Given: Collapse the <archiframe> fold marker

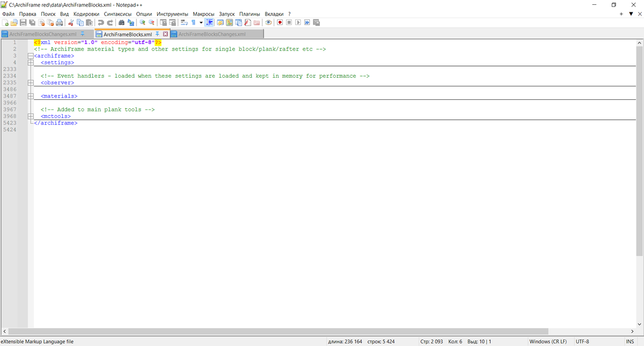Looking at the screenshot, I should pyautogui.click(x=31, y=56).
